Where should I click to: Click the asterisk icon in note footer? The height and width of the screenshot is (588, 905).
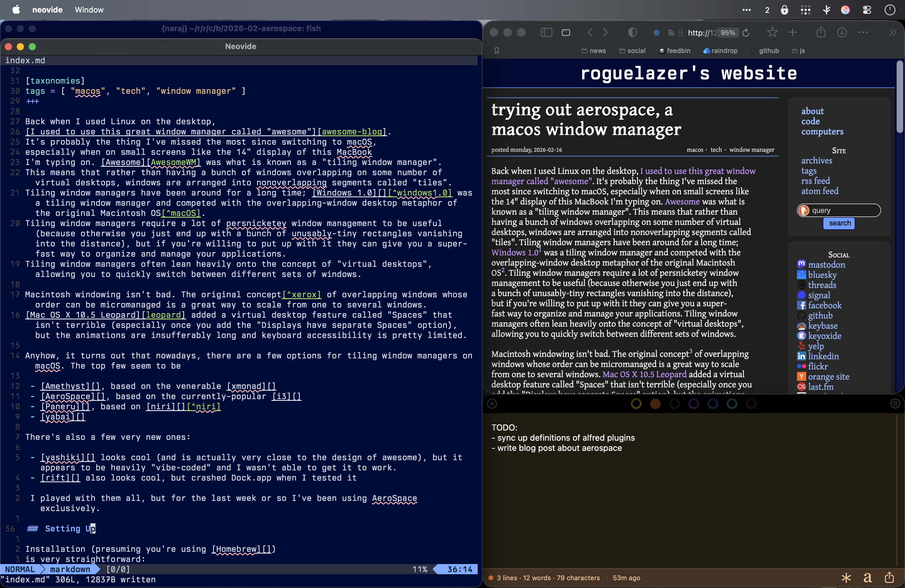[x=846, y=578]
